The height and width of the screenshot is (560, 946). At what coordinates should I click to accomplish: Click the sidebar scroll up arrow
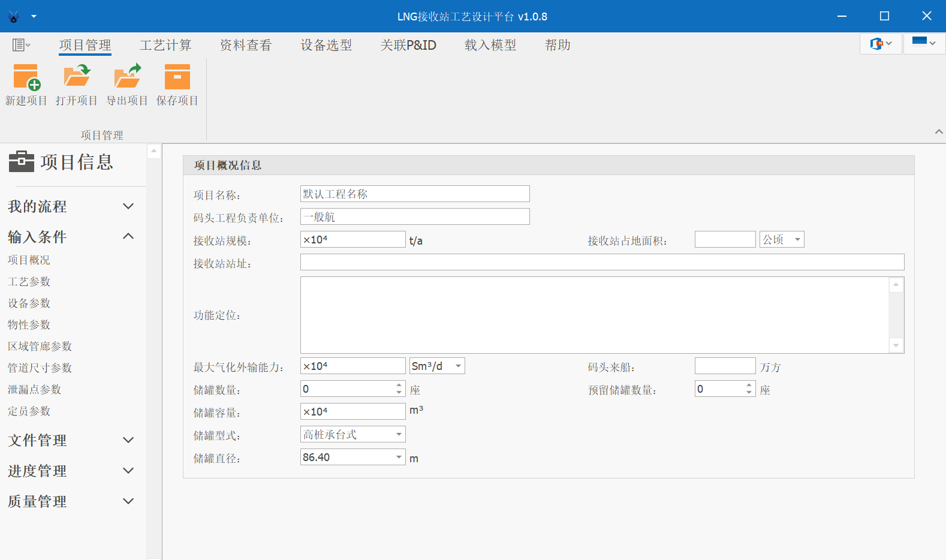(x=154, y=151)
